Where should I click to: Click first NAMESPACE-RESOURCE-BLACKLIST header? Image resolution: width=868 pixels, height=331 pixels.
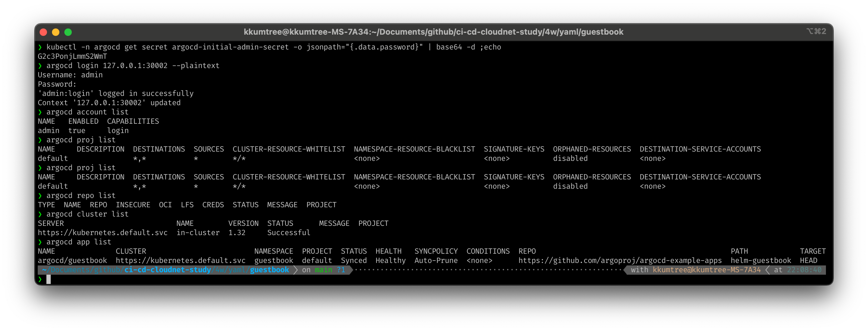(x=415, y=149)
